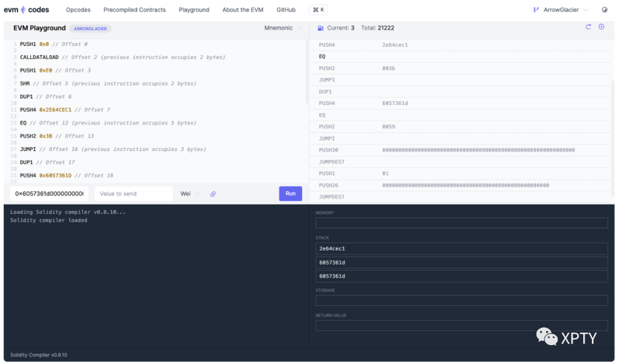Open the Wei unit dropdown
The height and width of the screenshot is (364, 617).
coord(190,194)
